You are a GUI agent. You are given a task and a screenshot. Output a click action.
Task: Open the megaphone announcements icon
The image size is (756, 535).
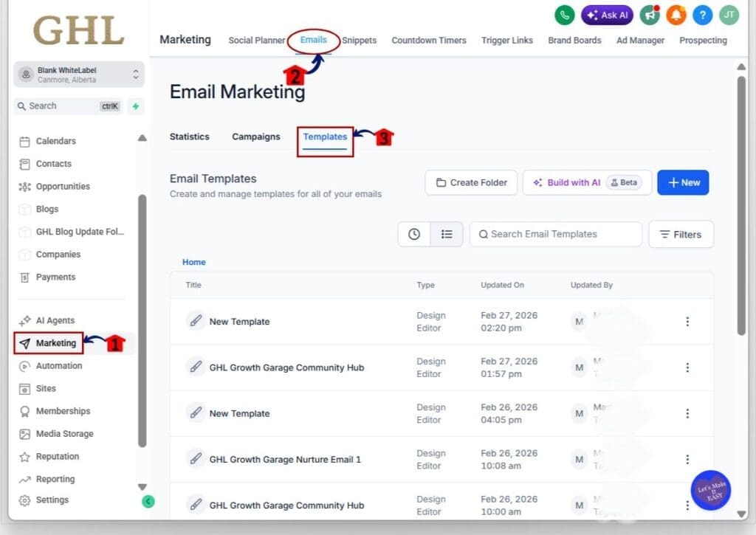click(650, 15)
